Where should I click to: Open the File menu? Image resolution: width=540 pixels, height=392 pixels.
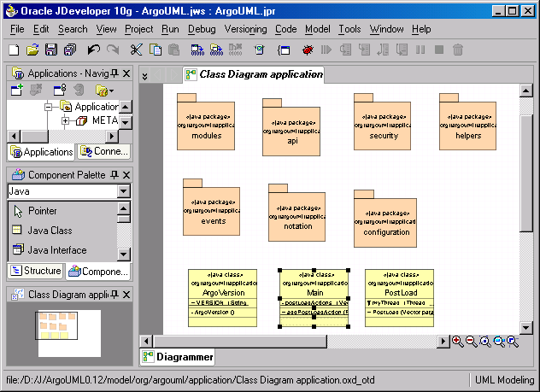point(17,29)
